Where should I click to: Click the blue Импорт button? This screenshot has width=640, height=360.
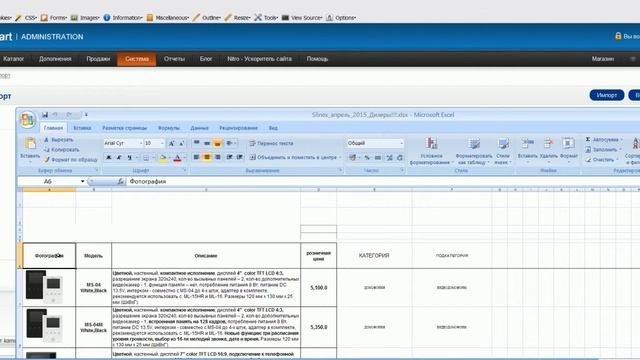click(607, 95)
